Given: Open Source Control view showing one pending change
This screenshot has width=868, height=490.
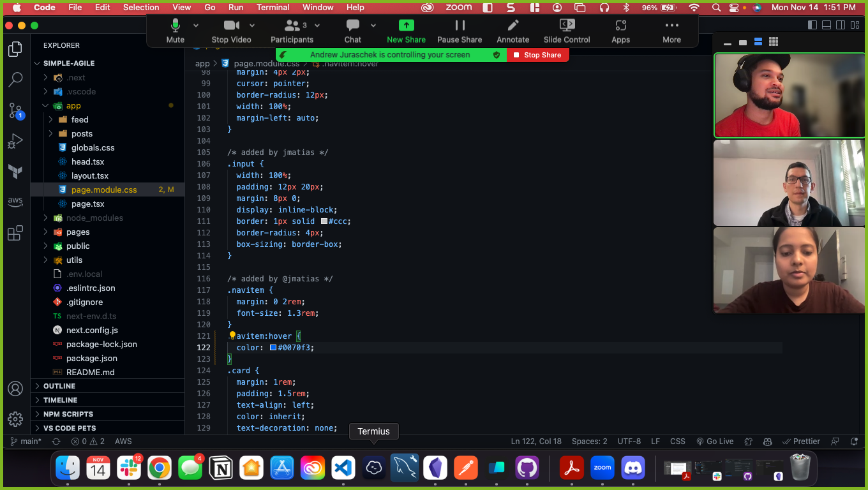Looking at the screenshot, I should click(x=15, y=110).
